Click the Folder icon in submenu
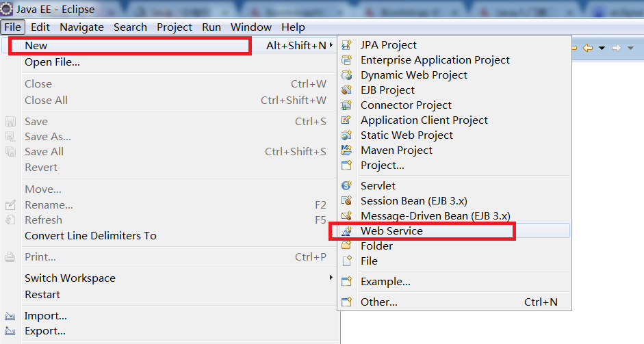The image size is (644, 344). [347, 246]
